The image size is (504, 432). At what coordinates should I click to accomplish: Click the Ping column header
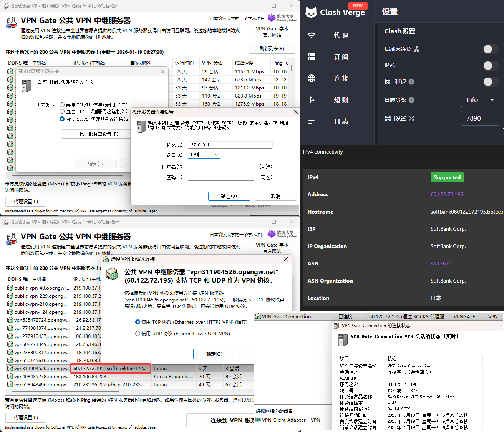[x=280, y=63]
